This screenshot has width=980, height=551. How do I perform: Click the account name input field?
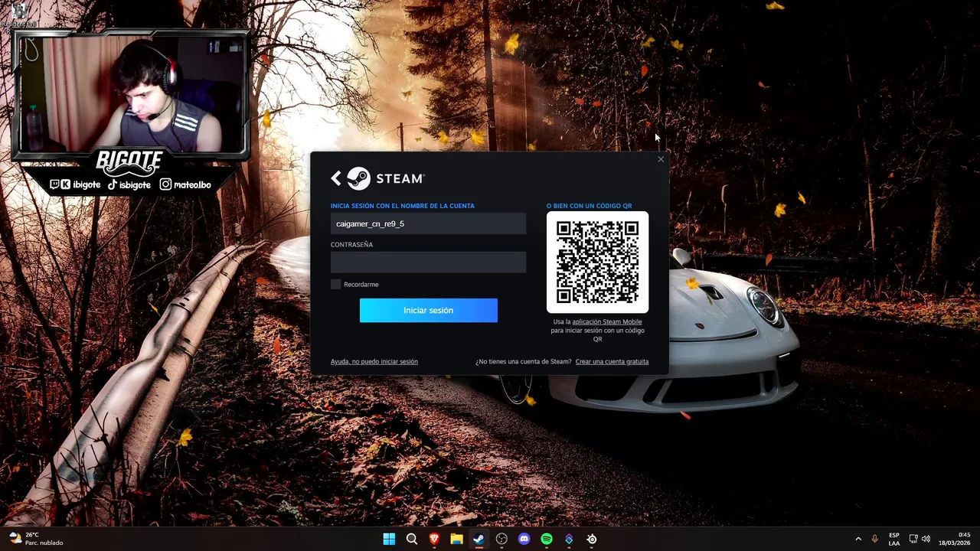(428, 223)
